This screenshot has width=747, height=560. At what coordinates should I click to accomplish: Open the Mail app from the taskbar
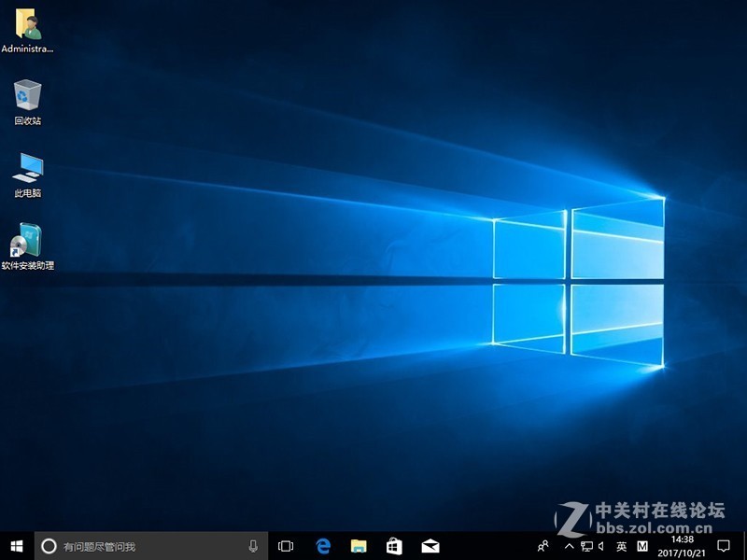[x=430, y=546]
